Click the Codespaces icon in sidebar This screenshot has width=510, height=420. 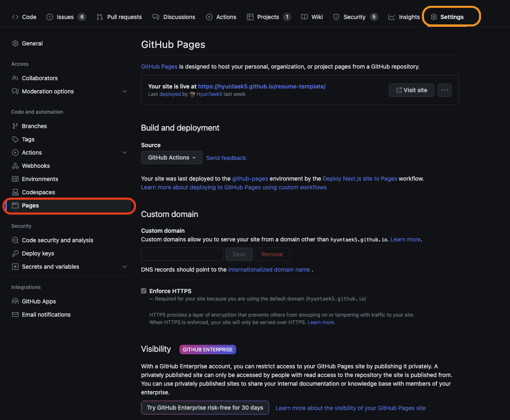pyautogui.click(x=15, y=192)
